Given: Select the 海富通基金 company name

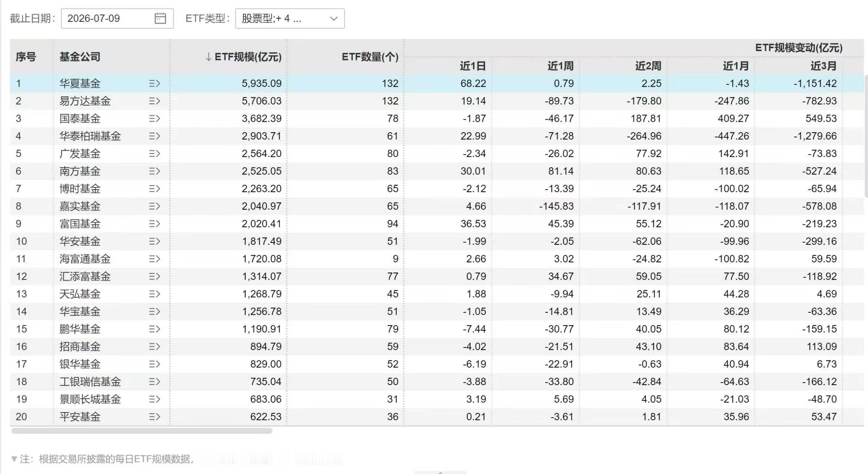Looking at the screenshot, I should pos(85,258).
